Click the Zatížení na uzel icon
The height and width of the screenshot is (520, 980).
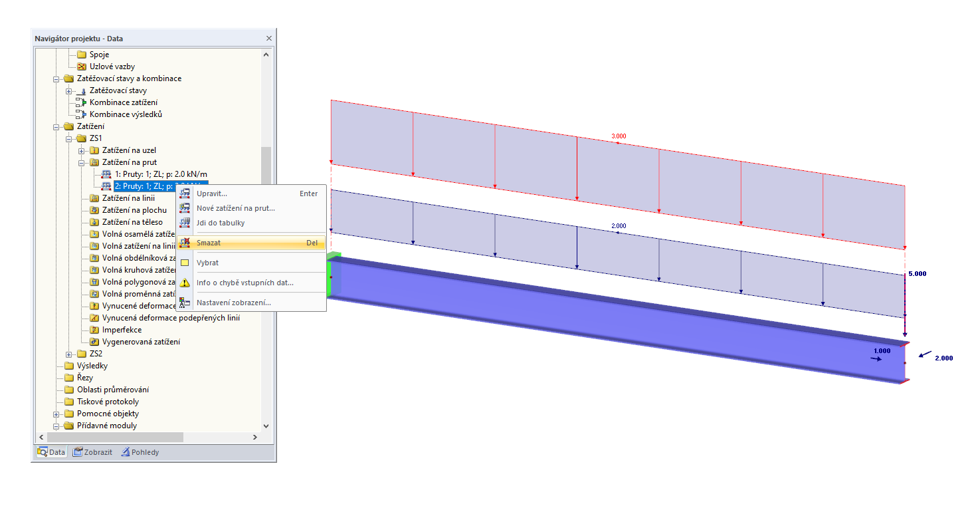point(94,150)
